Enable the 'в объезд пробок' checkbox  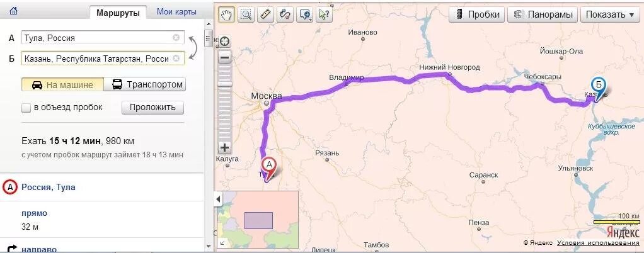[x=26, y=108]
